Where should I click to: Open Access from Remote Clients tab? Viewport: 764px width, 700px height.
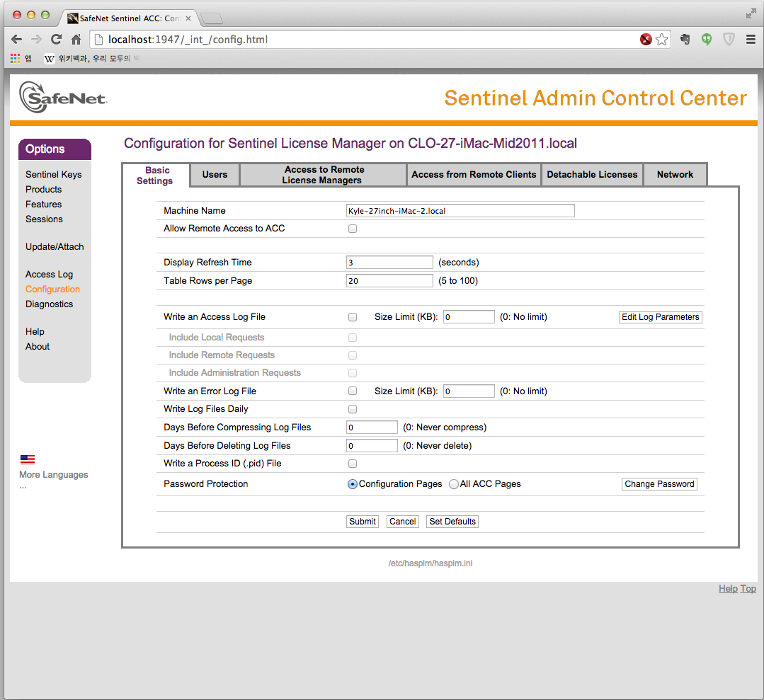click(474, 174)
